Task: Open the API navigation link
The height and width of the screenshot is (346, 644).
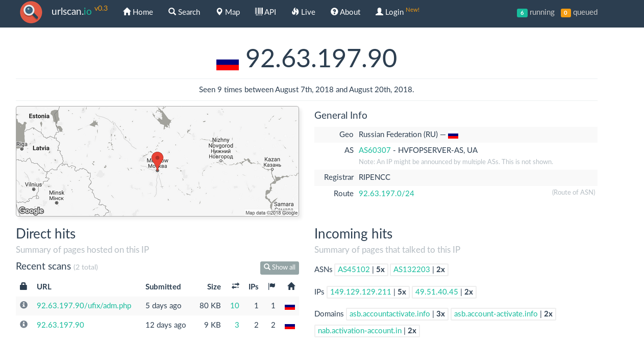Action: [265, 12]
